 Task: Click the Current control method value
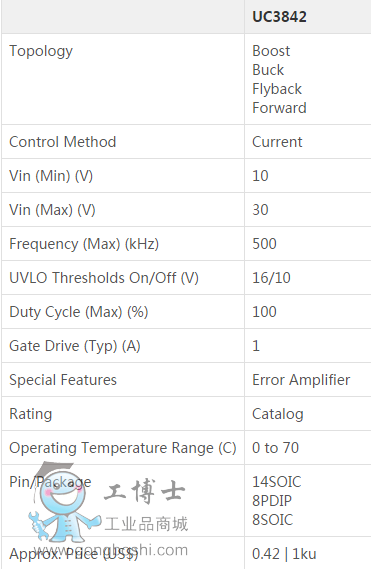[277, 142]
